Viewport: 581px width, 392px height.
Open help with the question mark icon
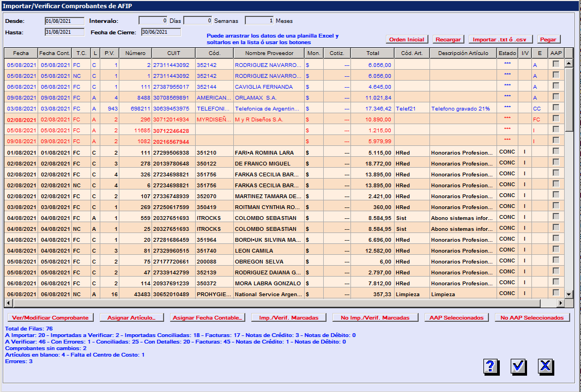pyautogui.click(x=490, y=366)
